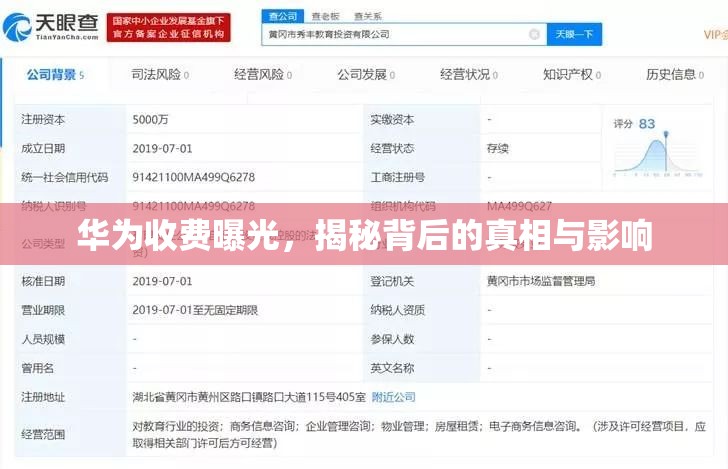
Task: Click the score distribution chart
Action: coord(658,155)
